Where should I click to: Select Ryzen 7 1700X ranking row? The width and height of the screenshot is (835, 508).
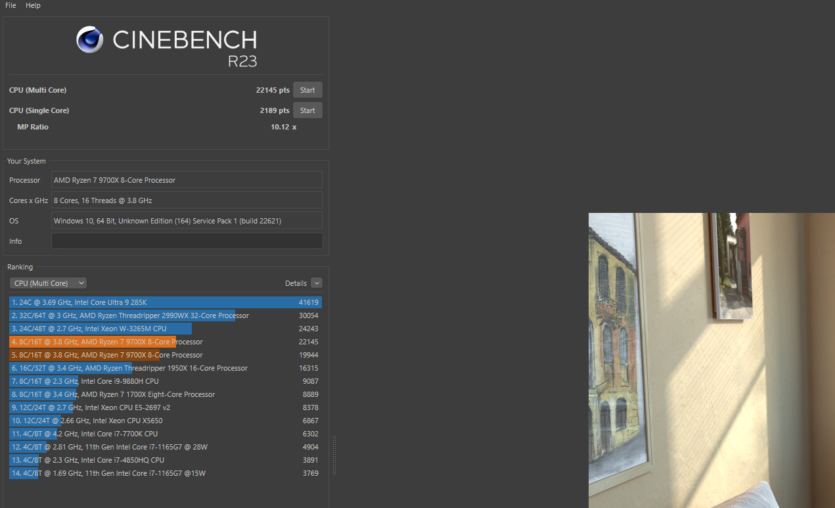click(x=165, y=394)
